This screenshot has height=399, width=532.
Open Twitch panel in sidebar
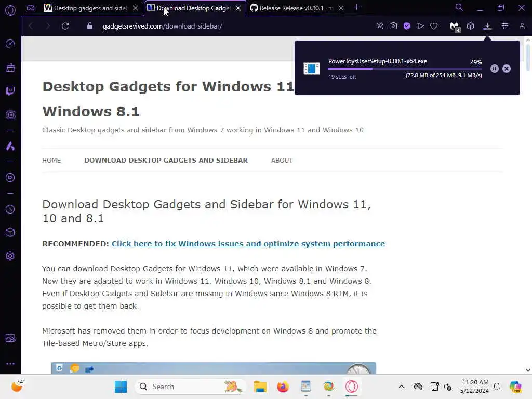[10, 91]
